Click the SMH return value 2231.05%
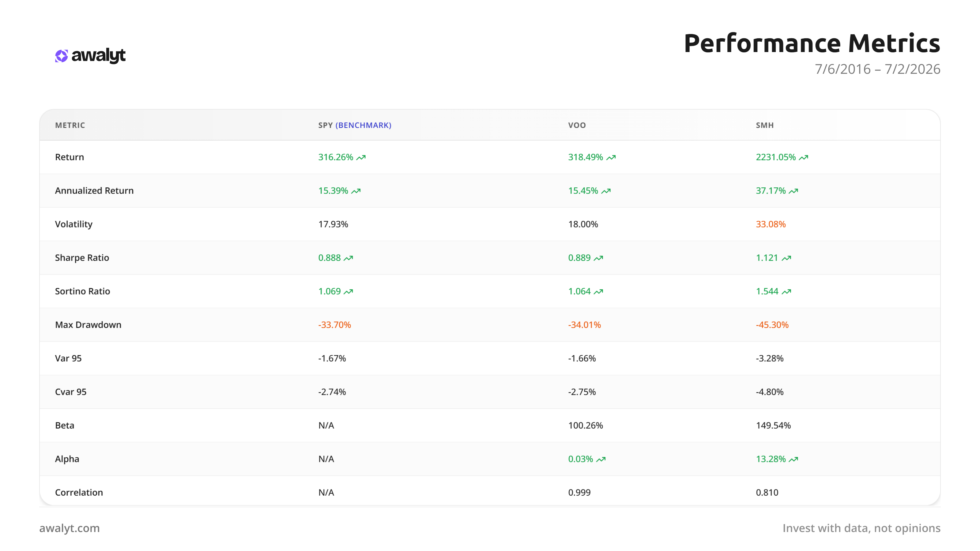This screenshot has width=980, height=551. (776, 157)
